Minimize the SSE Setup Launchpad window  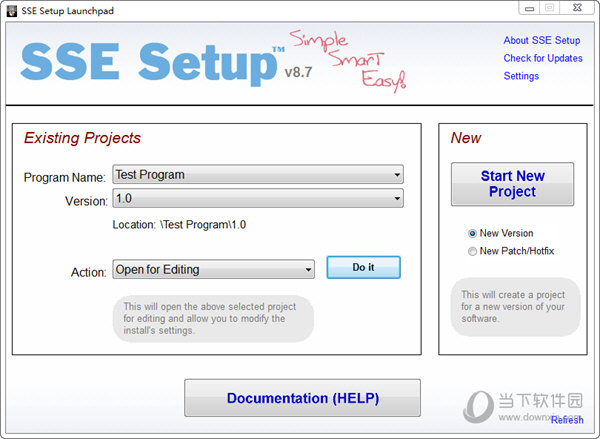point(529,8)
